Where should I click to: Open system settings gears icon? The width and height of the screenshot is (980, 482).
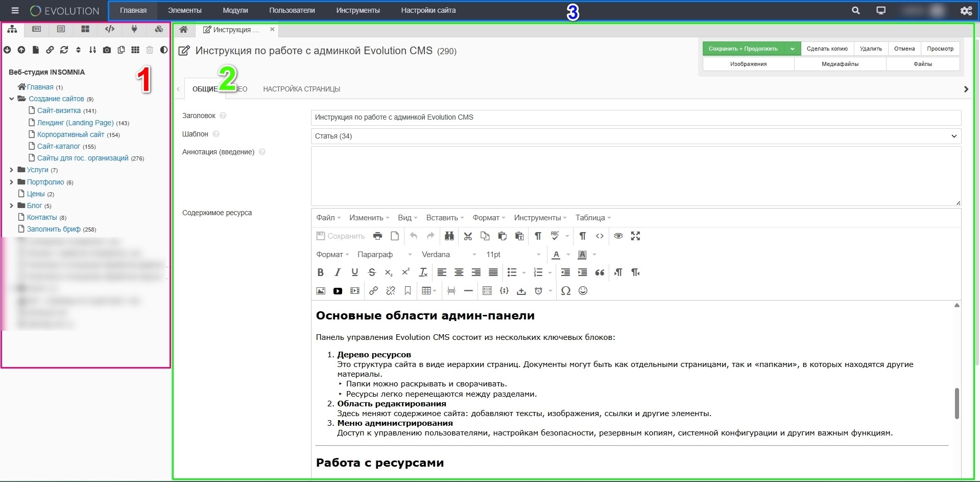point(966,11)
